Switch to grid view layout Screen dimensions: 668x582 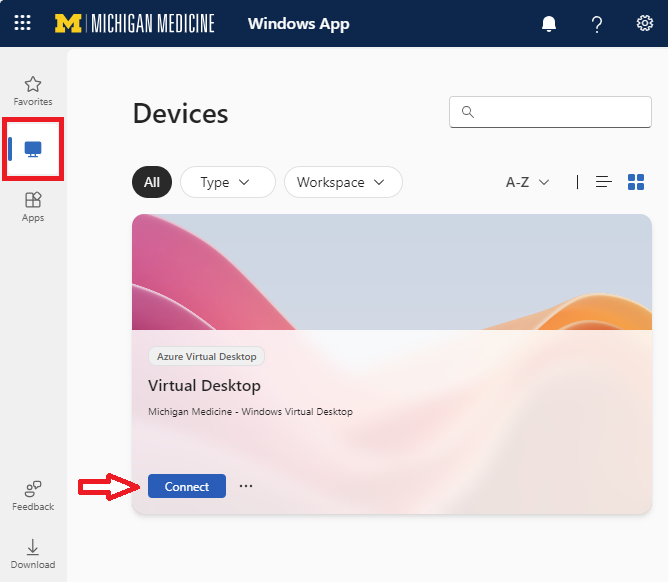click(636, 182)
